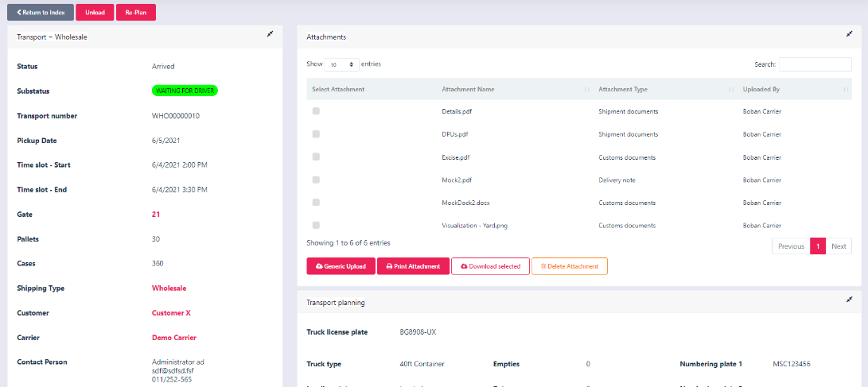
Task: Click Download selected button
Action: 490,266
